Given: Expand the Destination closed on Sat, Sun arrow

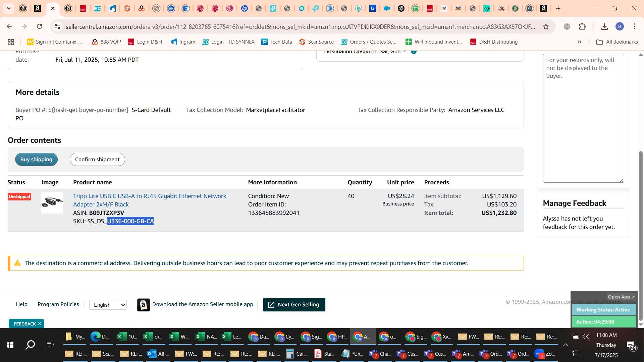Looking at the screenshot, I should (x=405, y=51).
